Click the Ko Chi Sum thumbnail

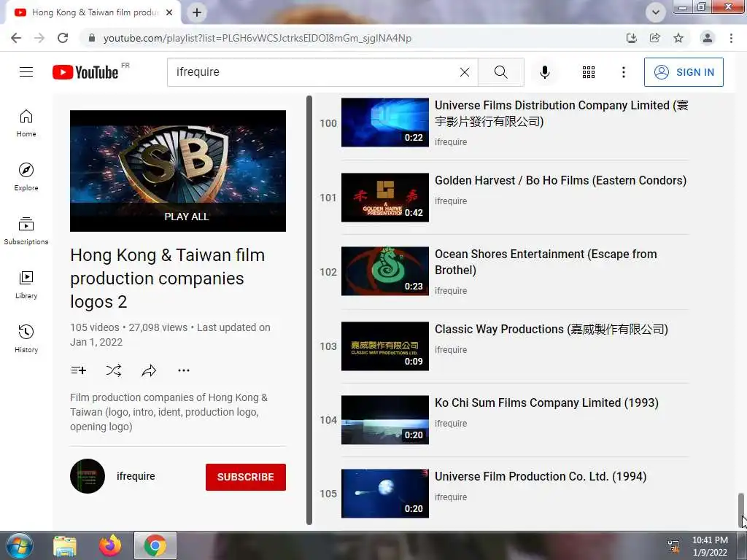click(x=385, y=420)
